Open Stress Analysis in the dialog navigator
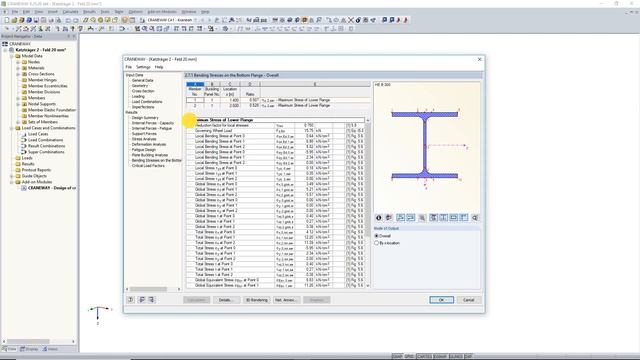This screenshot has width=640, height=360. point(144,139)
